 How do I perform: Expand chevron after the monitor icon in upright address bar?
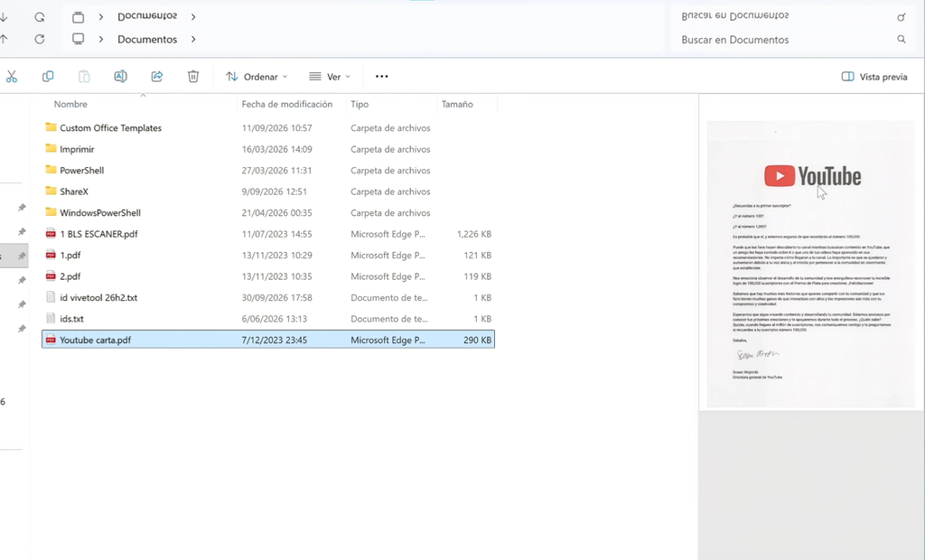click(101, 39)
